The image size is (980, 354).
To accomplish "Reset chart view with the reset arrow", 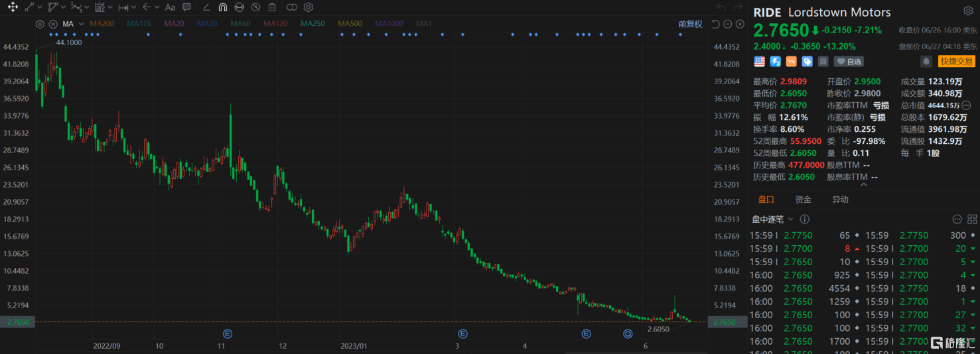I will 715,24.
